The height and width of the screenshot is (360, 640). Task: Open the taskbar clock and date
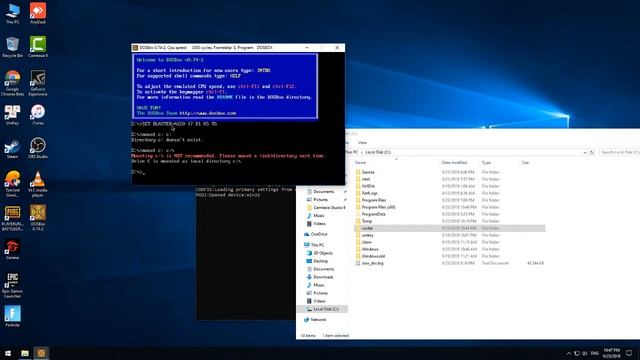[x=611, y=353]
